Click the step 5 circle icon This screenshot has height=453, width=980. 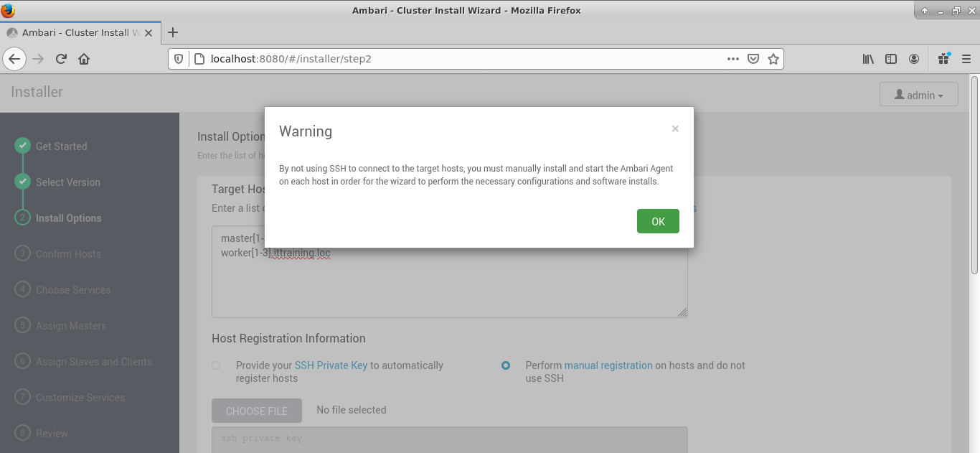point(22,325)
